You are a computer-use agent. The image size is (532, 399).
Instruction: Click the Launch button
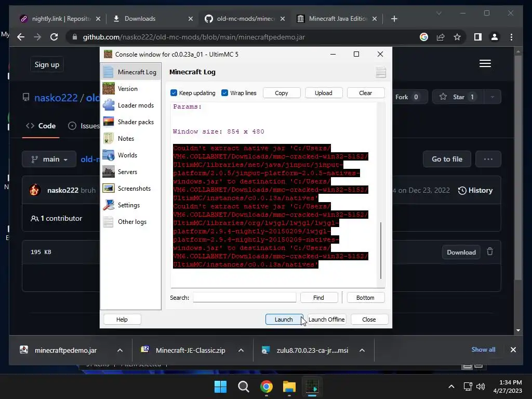click(x=284, y=320)
